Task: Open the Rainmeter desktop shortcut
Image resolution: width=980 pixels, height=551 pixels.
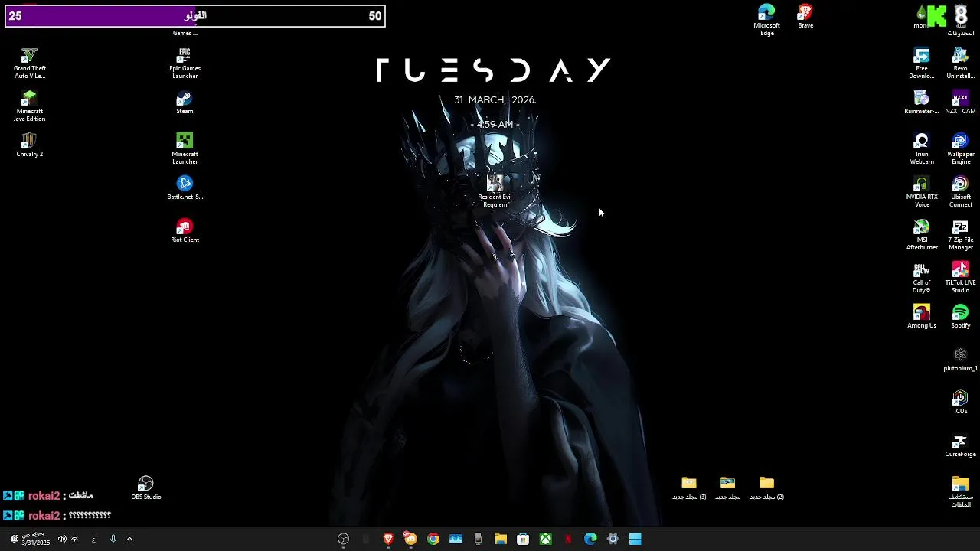Action: coord(921,102)
